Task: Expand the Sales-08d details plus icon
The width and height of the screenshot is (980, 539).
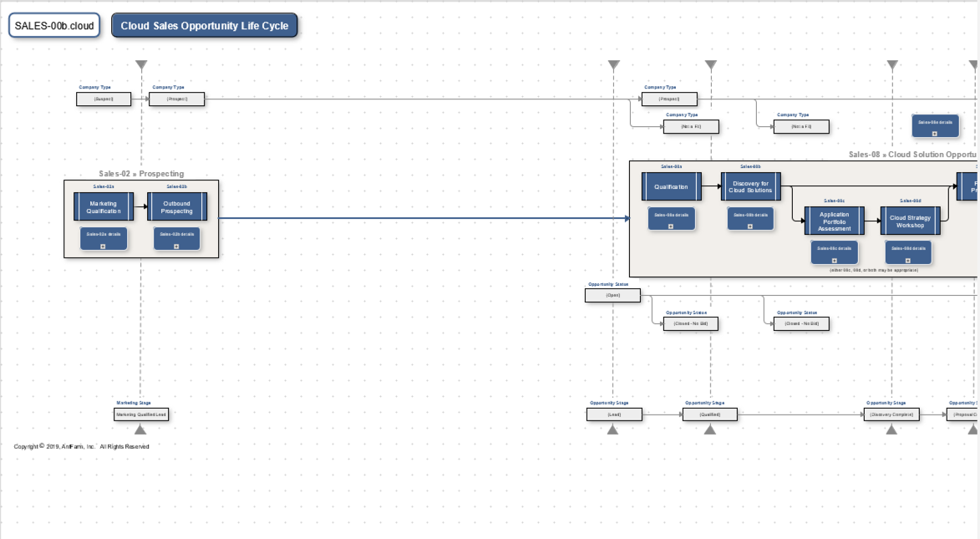Action: click(x=907, y=261)
